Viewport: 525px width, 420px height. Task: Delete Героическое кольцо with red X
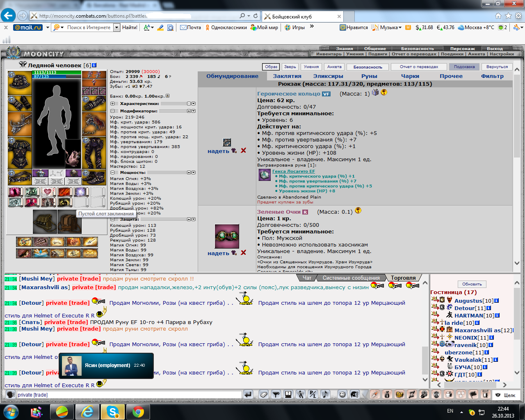click(x=243, y=151)
